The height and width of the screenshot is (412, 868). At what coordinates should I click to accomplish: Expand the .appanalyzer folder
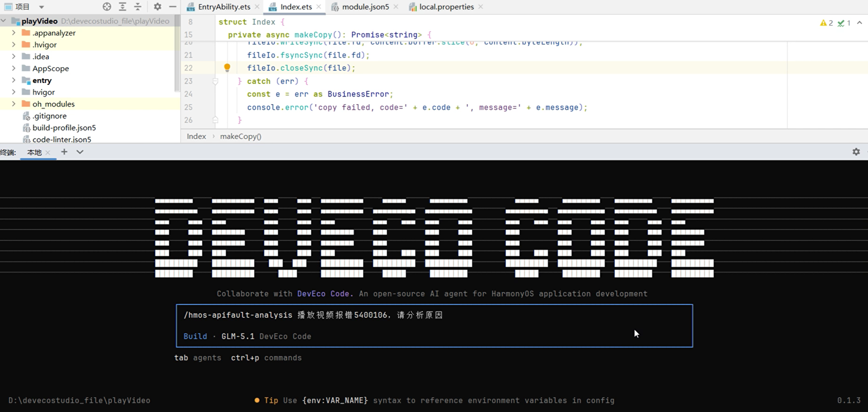[14, 33]
